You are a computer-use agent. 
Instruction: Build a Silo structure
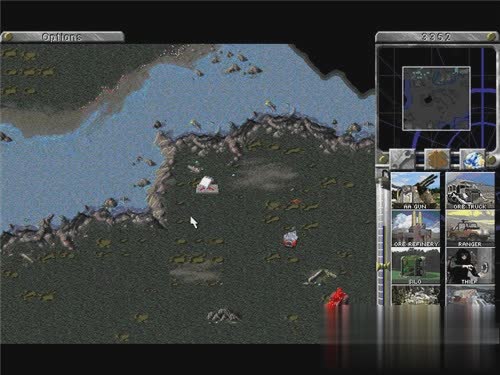415,266
